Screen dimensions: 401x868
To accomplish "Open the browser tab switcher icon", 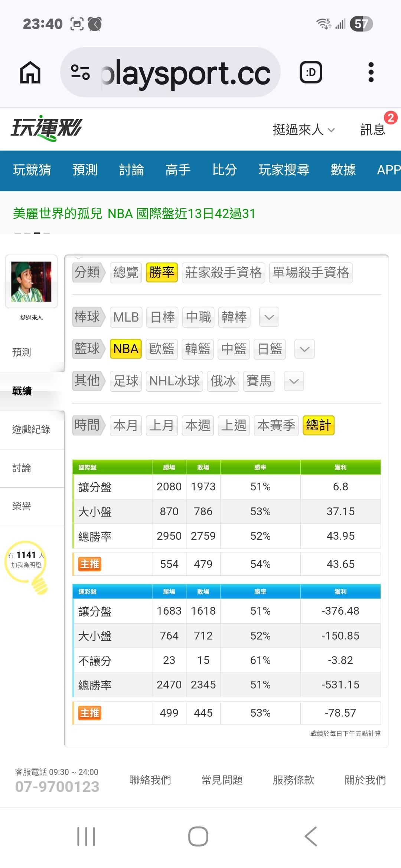I will (x=311, y=72).
